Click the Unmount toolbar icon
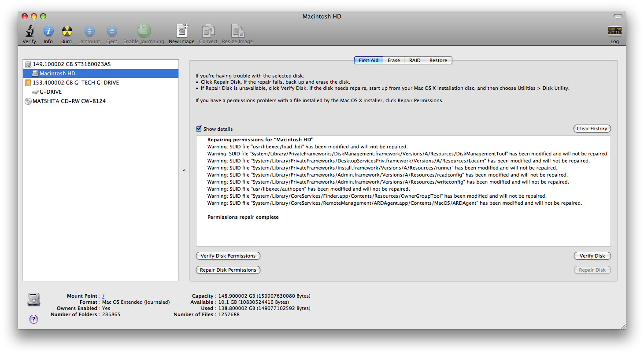 (x=89, y=31)
